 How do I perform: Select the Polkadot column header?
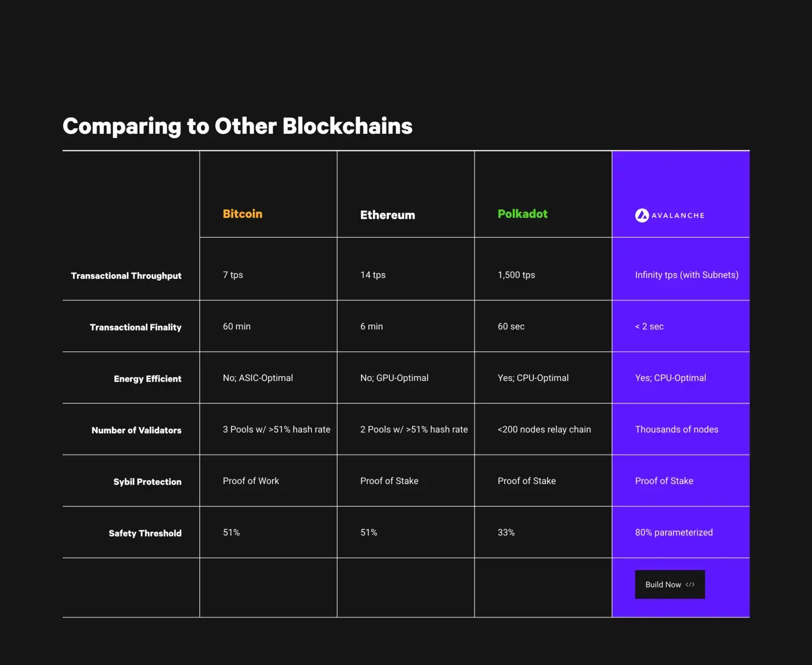[x=523, y=214]
